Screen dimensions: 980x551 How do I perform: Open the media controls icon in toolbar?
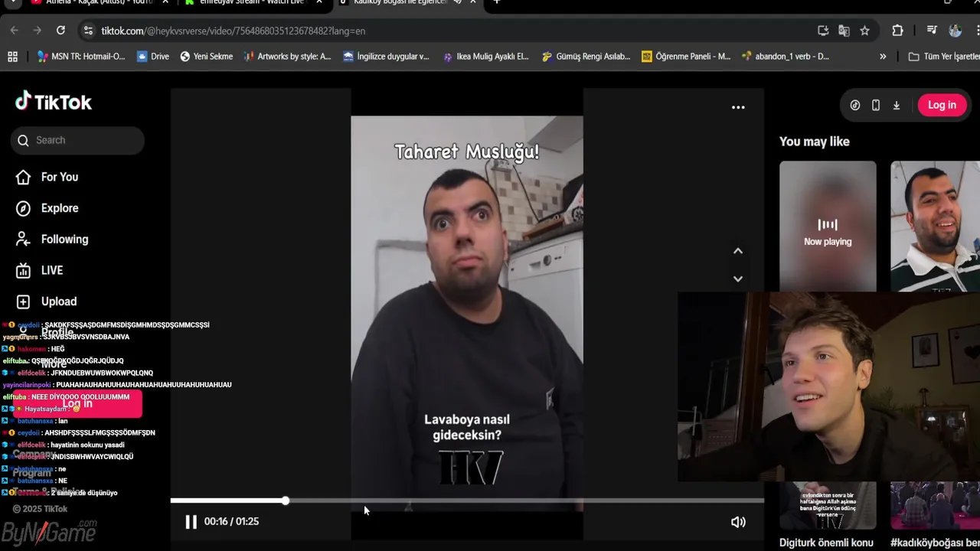point(932,31)
